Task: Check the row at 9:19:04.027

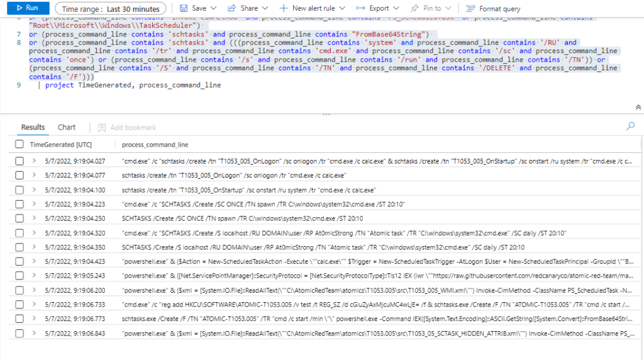Action: pyautogui.click(x=19, y=161)
